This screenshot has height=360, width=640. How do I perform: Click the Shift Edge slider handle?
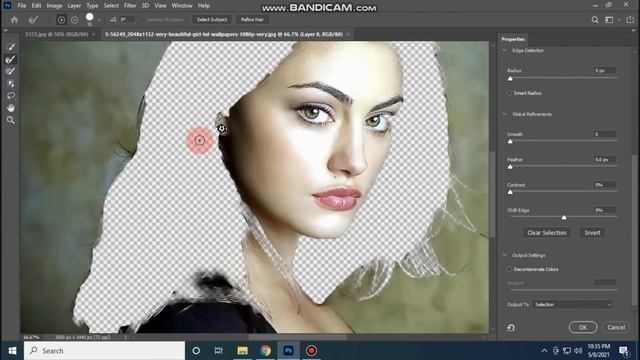tap(564, 218)
